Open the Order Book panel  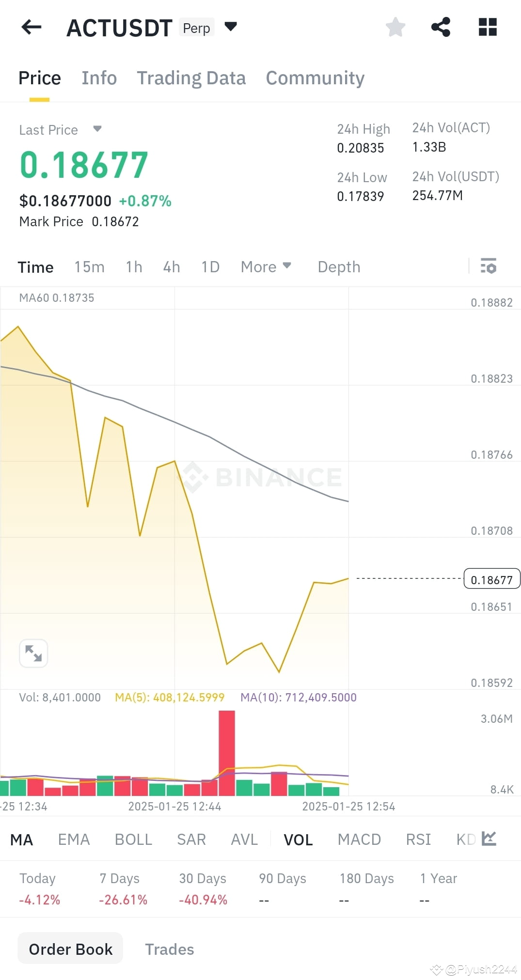tap(70, 949)
